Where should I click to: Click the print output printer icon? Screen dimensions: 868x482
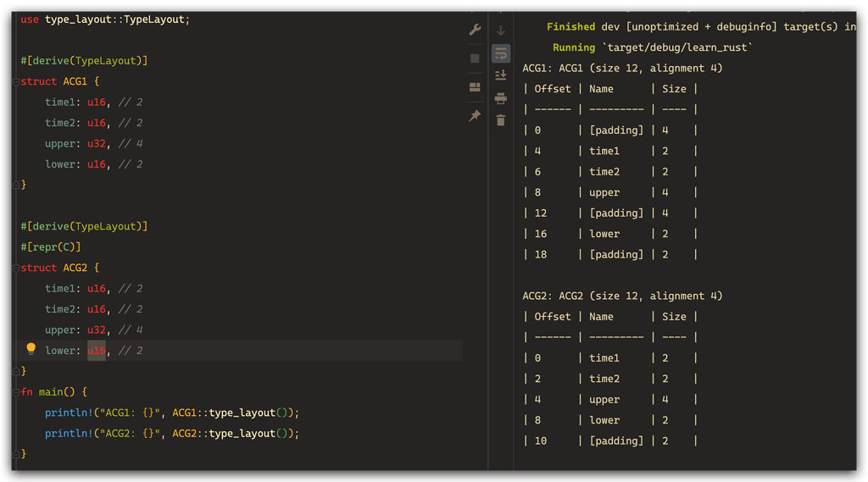(x=501, y=98)
